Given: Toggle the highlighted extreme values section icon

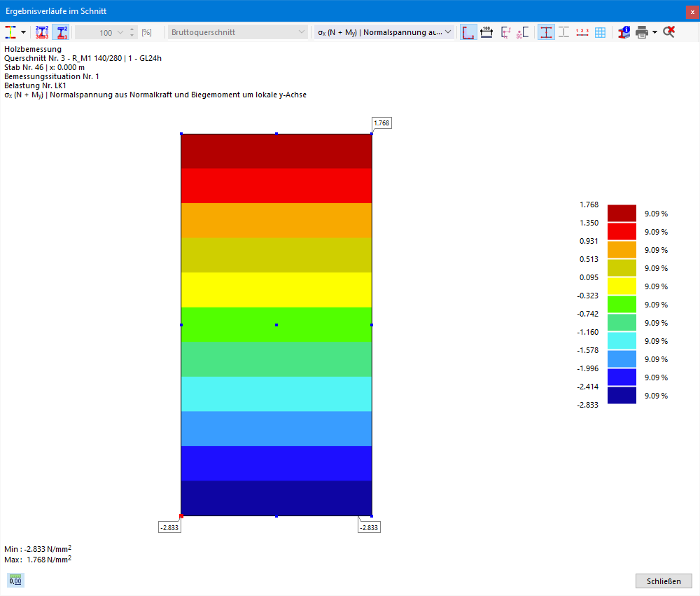Looking at the screenshot, I should pyautogui.click(x=61, y=32).
